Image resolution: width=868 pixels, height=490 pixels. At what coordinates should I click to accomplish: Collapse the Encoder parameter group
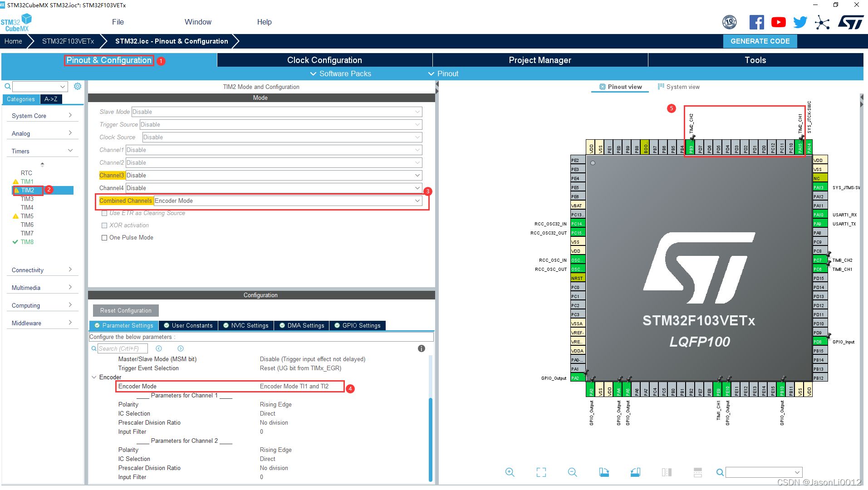point(94,377)
